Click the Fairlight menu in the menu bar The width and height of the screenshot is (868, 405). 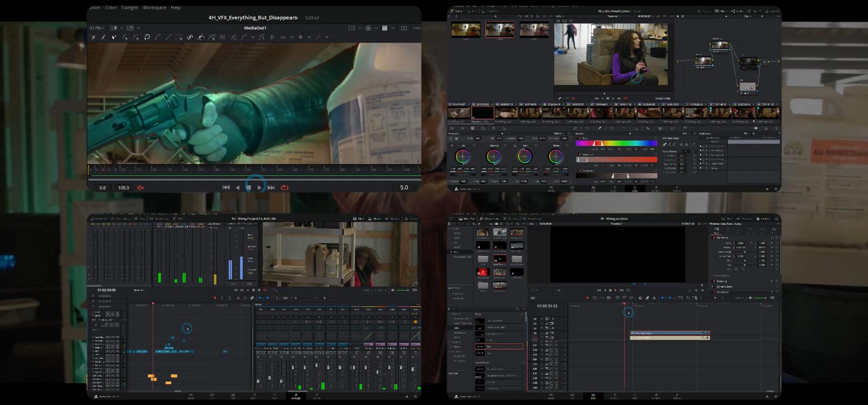(129, 8)
